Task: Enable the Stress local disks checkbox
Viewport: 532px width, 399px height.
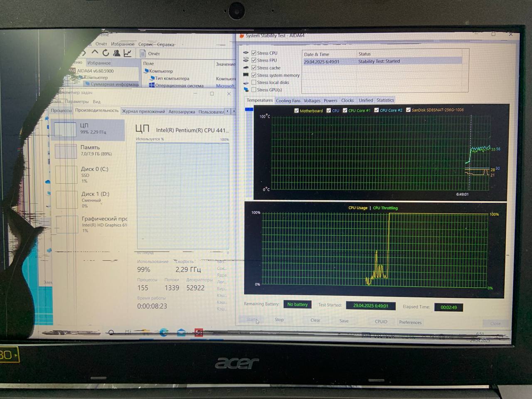Action: coord(254,82)
